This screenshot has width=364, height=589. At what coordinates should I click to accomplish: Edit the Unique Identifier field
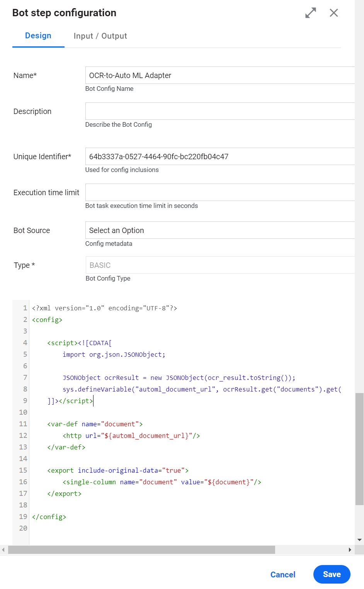(220, 157)
